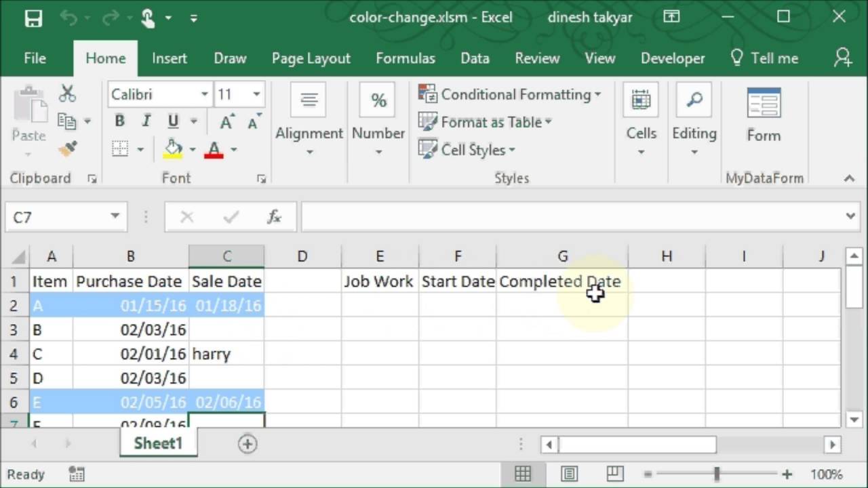Click the Share person icon
The image size is (868, 488).
click(843, 58)
